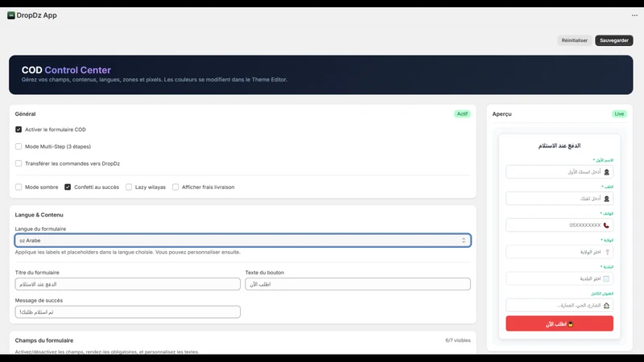Focus the Titre du formulaire input
Screen dimensions: 644x362
128,284
